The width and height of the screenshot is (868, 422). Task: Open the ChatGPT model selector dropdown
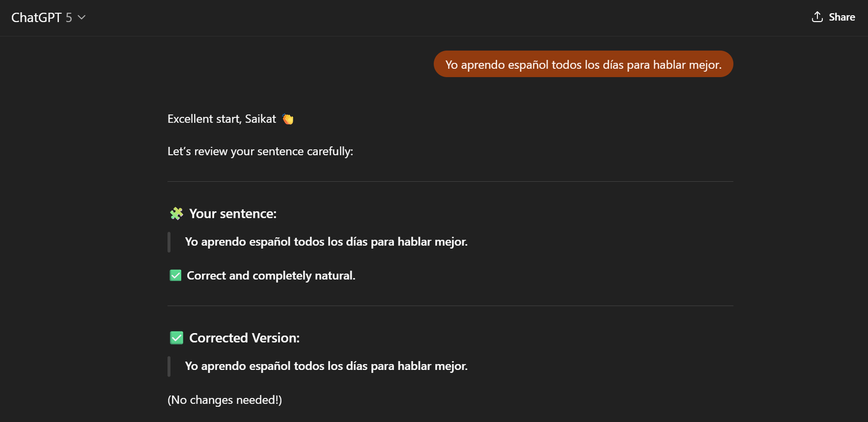click(82, 17)
